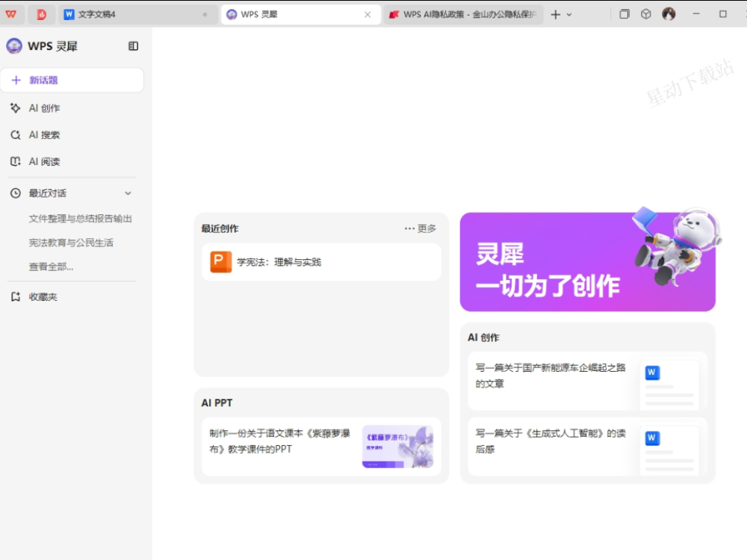
Task: Open the 学宪法：理解与实践 presentation
Action: [321, 262]
